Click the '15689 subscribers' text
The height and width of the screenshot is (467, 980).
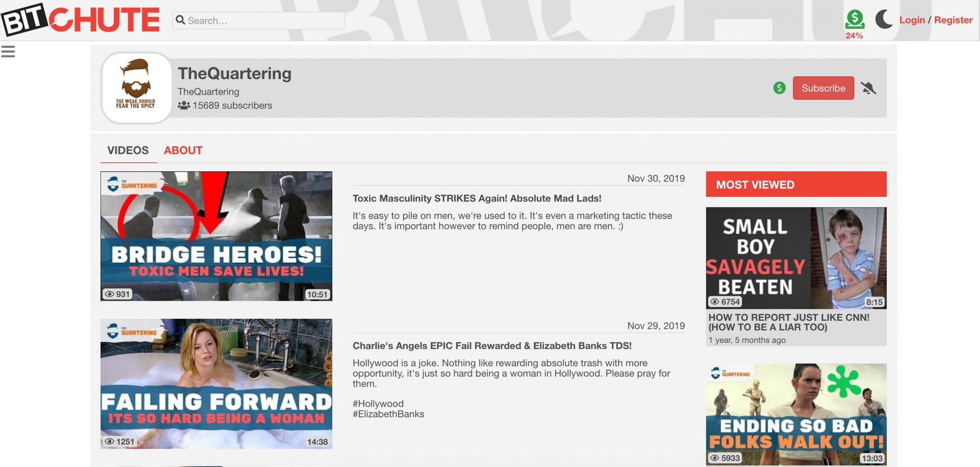pyautogui.click(x=232, y=105)
